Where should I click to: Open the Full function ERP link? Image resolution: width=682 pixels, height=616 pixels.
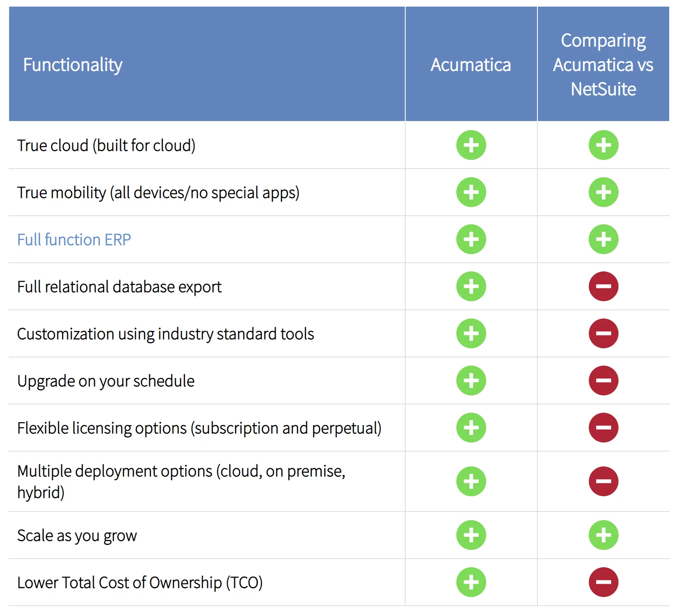[74, 240]
